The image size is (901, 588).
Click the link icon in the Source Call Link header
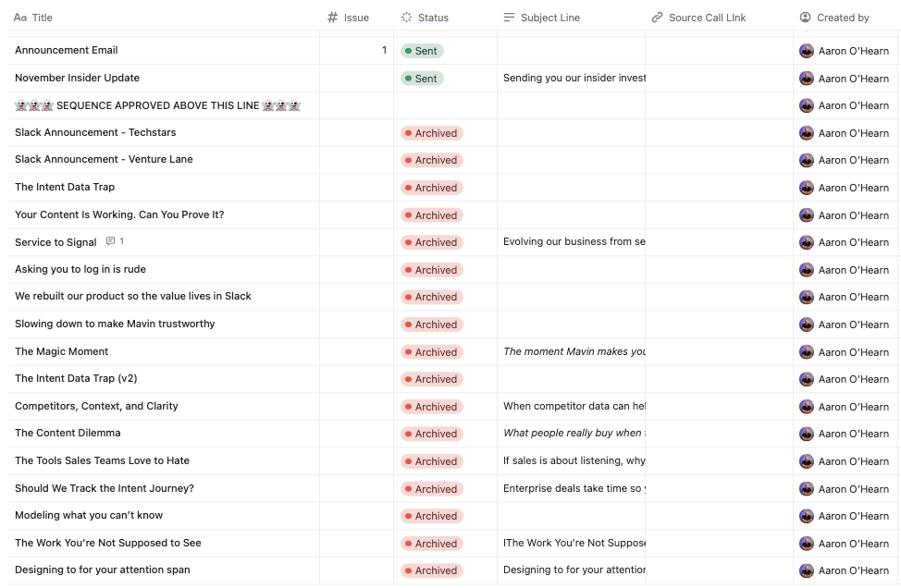pos(657,18)
